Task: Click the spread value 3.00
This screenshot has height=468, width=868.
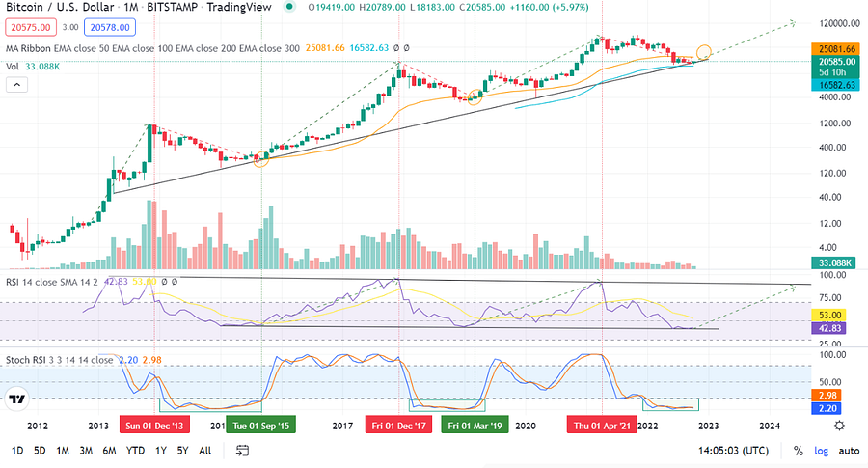Action: (70, 27)
